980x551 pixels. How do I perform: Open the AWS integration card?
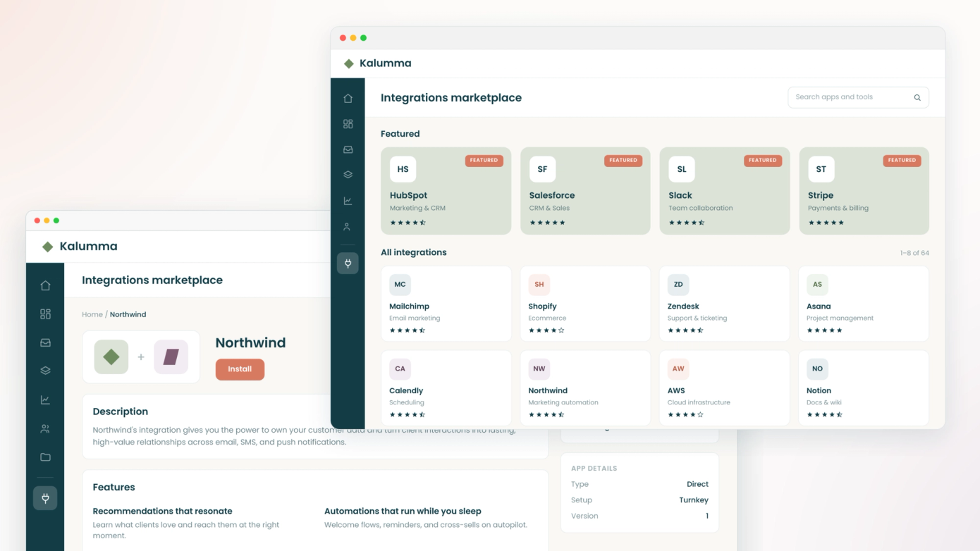[x=725, y=388]
